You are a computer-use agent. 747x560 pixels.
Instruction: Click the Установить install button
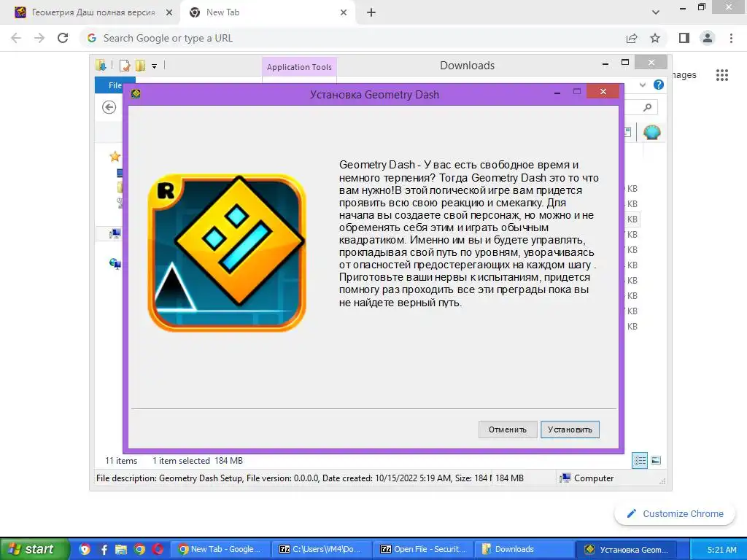tap(570, 429)
